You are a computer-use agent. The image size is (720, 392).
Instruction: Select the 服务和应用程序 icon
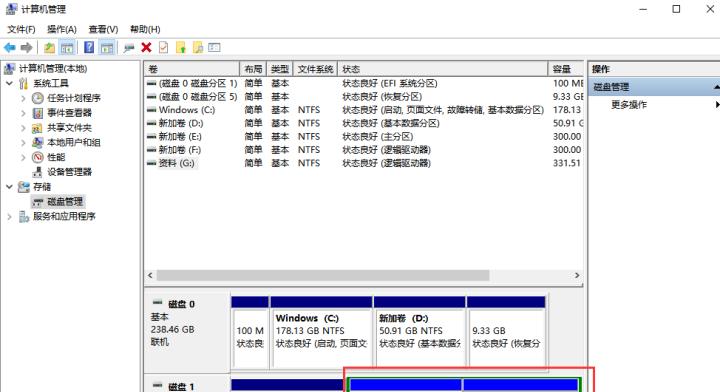pyautogui.click(x=24, y=216)
